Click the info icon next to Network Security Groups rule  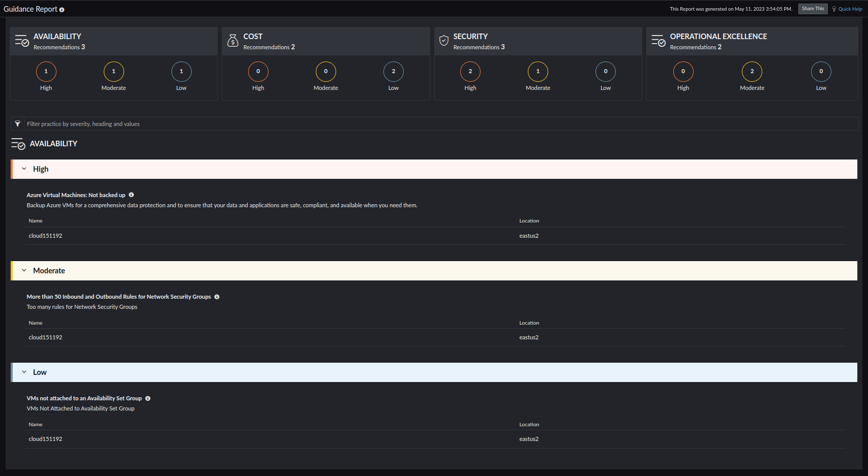[217, 297]
